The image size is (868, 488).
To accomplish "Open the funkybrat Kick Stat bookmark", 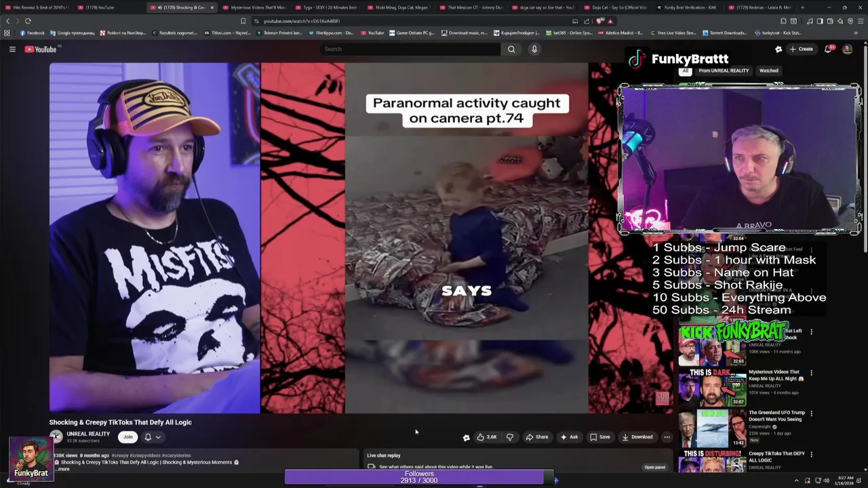I will coord(777,33).
